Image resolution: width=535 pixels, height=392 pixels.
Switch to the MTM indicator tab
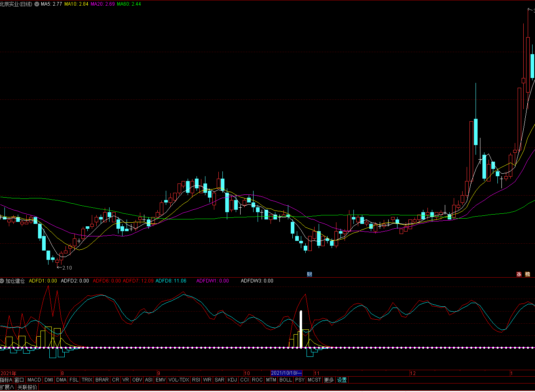pos(271,380)
